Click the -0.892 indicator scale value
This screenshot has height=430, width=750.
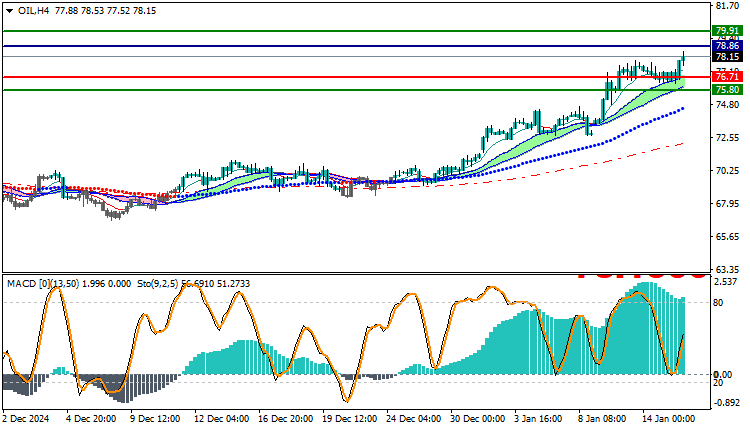[726, 403]
